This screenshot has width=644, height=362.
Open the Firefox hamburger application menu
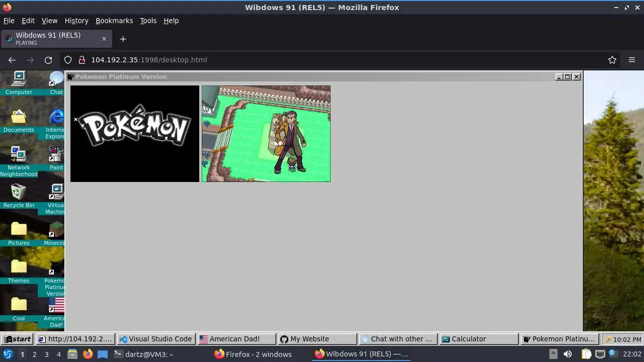point(632,60)
